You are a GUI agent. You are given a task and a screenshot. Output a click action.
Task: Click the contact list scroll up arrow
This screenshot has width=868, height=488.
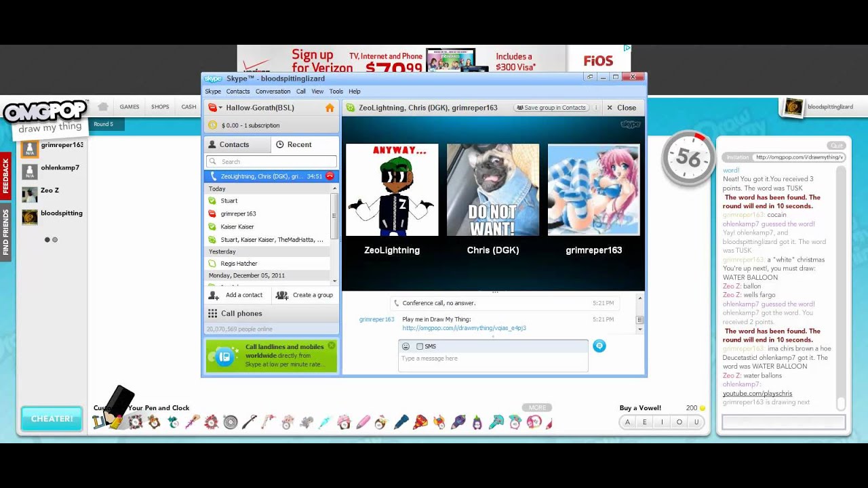[x=334, y=188]
